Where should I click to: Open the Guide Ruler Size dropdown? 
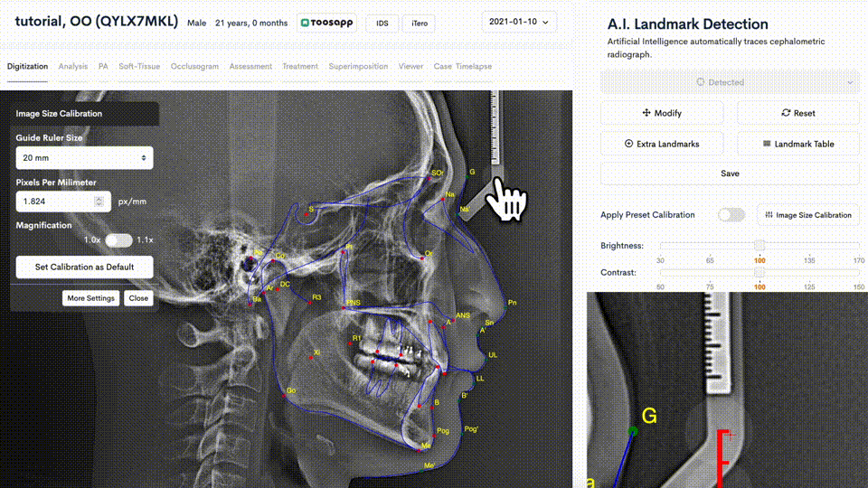click(x=84, y=157)
